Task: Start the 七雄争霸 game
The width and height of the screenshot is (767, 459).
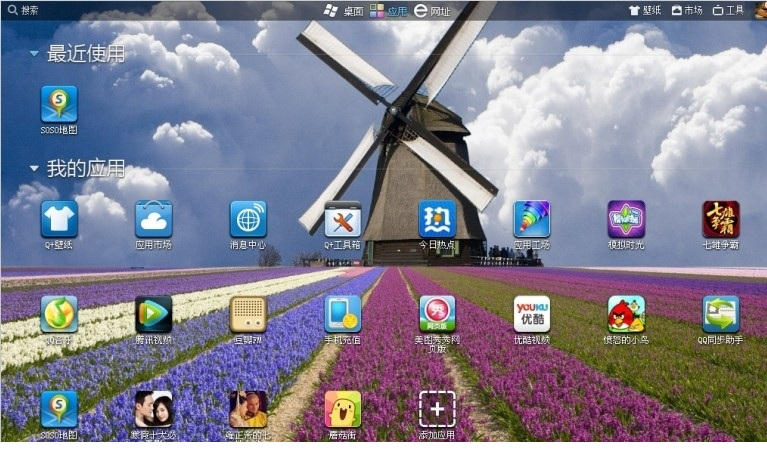Action: pos(721,219)
